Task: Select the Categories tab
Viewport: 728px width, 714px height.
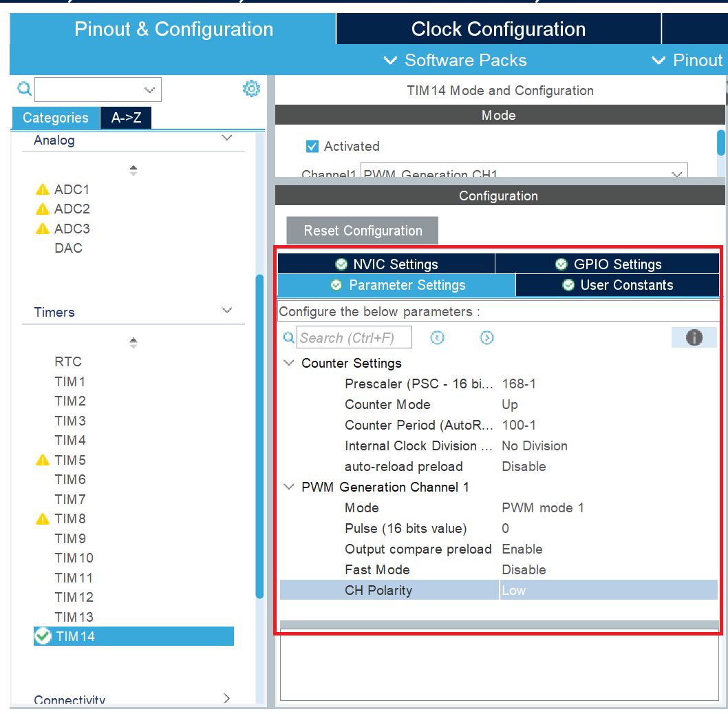Action: coord(56,118)
